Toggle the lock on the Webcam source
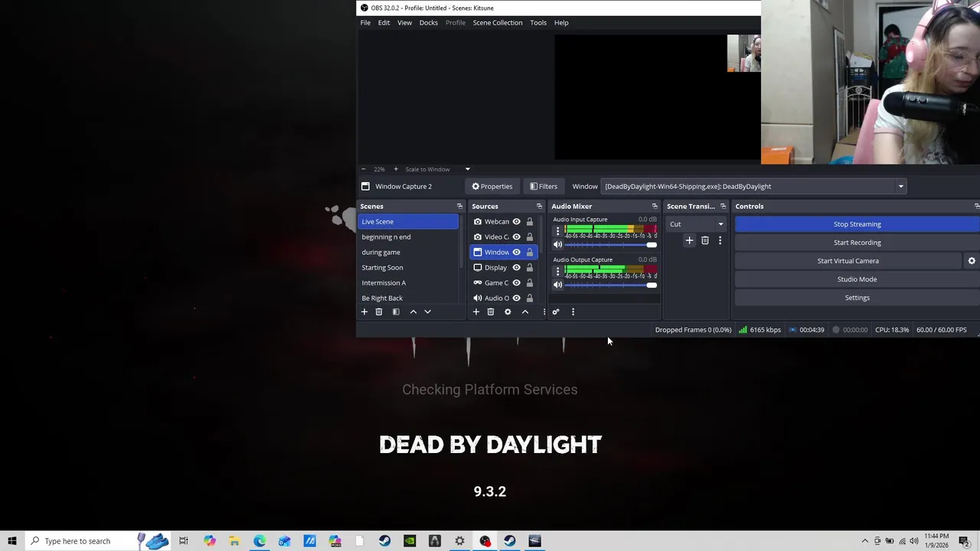This screenshot has width=980, height=551. pyautogui.click(x=529, y=221)
